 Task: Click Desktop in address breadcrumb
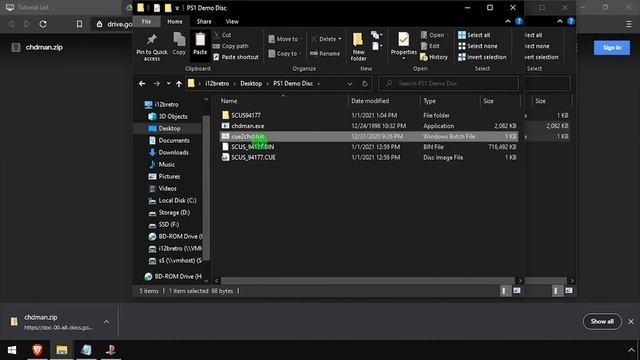pyautogui.click(x=251, y=84)
